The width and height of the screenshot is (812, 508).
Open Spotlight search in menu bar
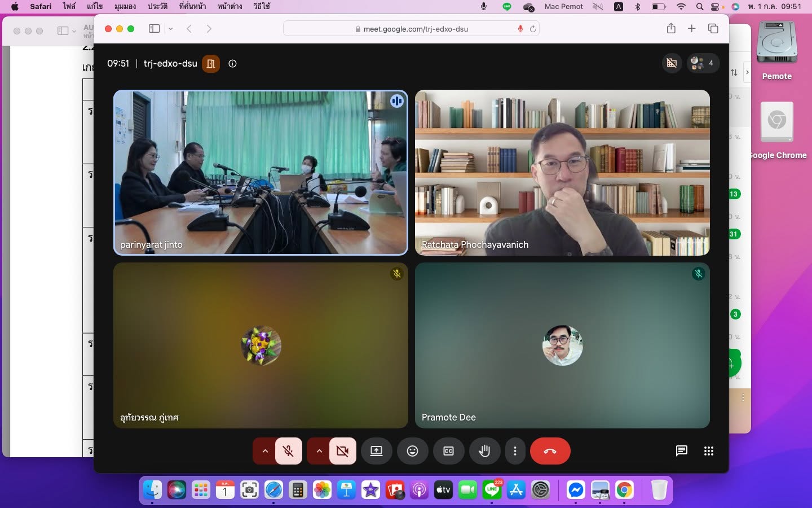tap(700, 7)
